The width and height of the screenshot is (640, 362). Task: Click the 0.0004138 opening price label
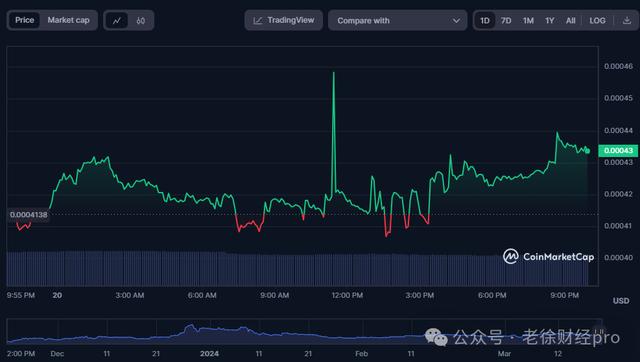(x=29, y=215)
